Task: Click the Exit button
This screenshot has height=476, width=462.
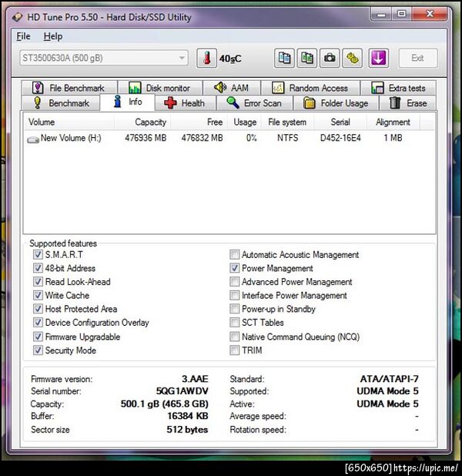Action: 418,58
